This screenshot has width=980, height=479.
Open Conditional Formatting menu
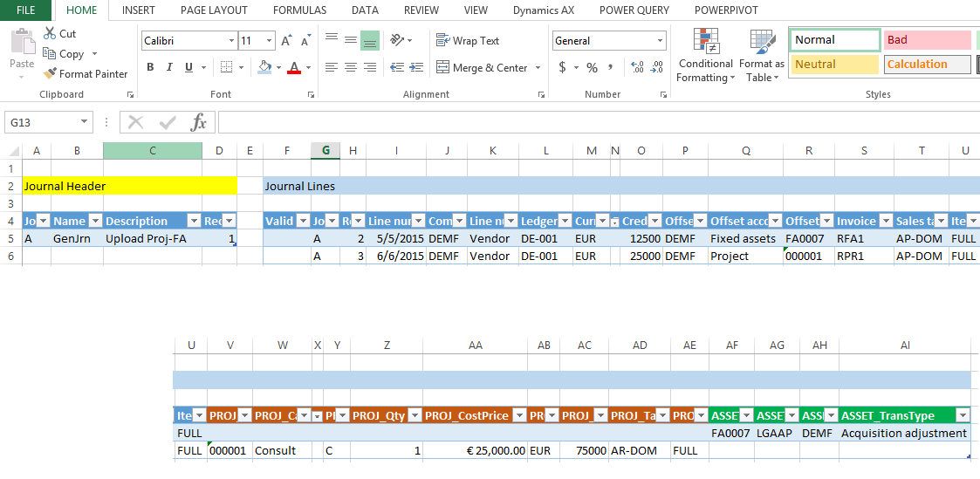click(x=705, y=57)
